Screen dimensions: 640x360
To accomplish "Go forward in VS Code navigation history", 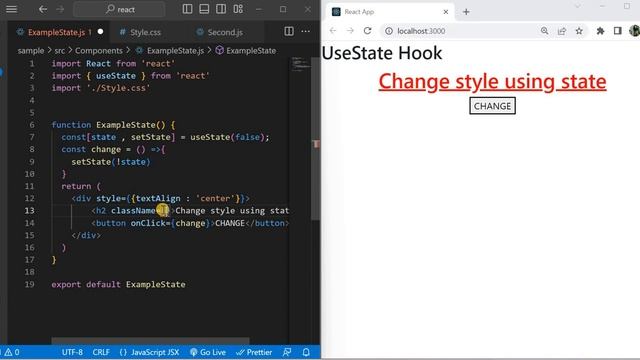I will pos(60,9).
